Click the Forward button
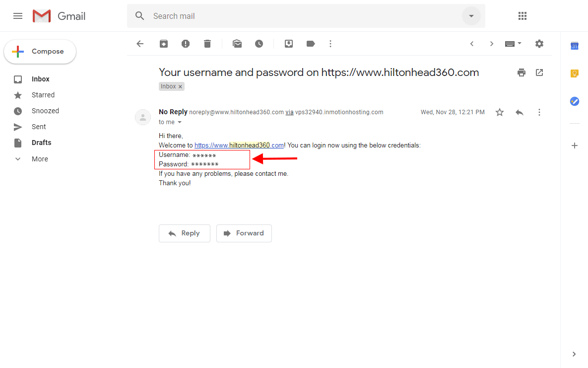The height and width of the screenshot is (368, 588). (x=244, y=233)
